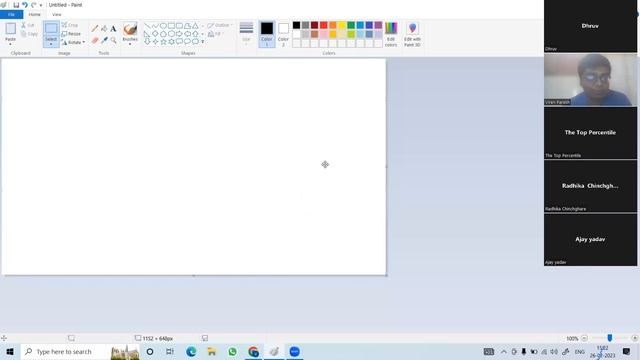
Task: Open Microsoft Edge from taskbar
Action: click(191, 351)
